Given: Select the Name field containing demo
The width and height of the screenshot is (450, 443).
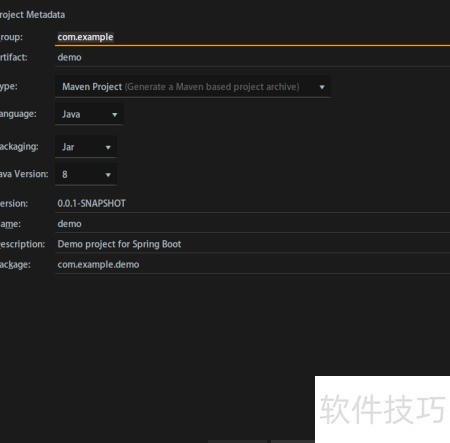Looking at the screenshot, I should 252,224.
